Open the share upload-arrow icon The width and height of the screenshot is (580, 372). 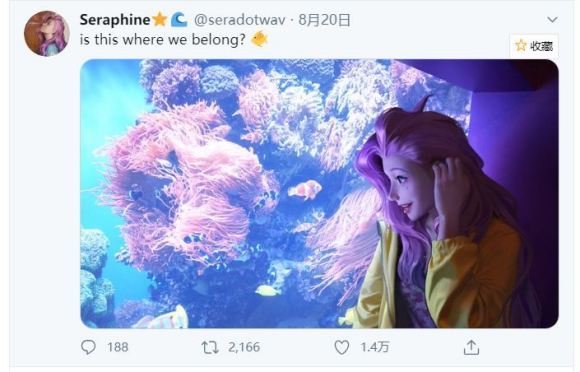point(471,348)
